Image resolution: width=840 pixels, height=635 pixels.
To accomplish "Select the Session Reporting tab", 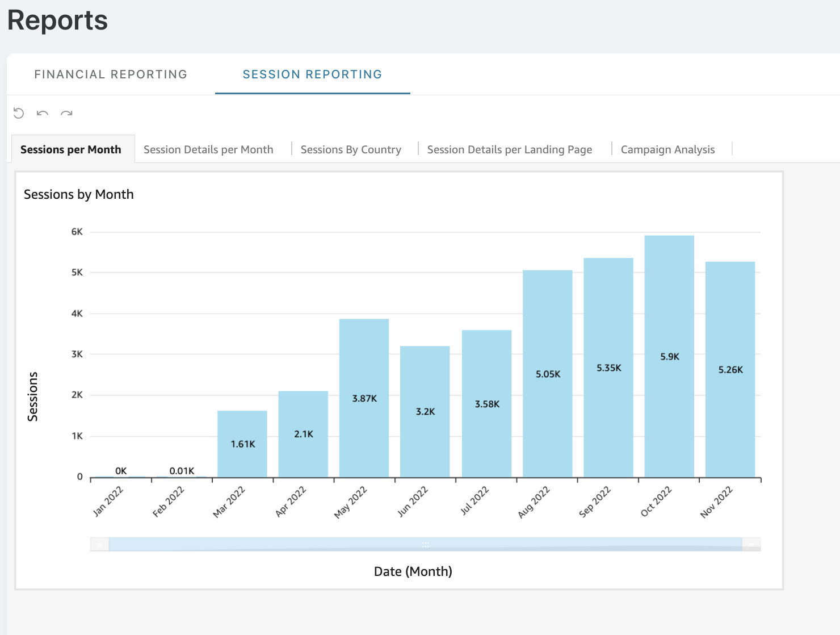I will 312,74.
